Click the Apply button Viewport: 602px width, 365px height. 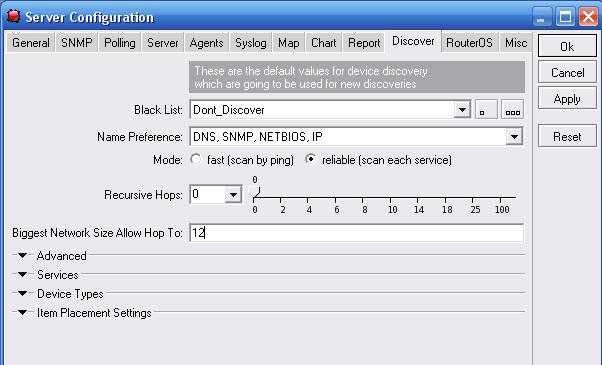pos(567,99)
